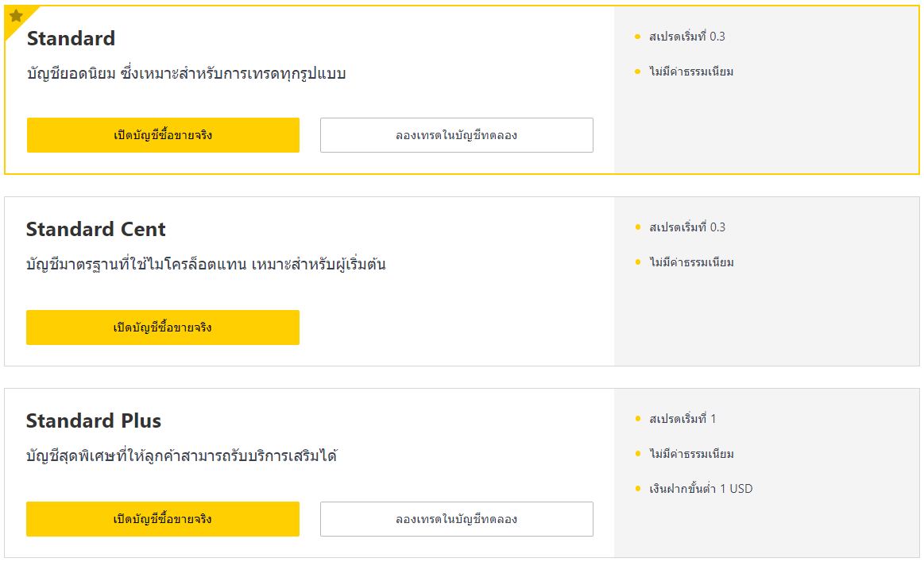Screen dimensions: 924x562
Task: Click yellow bullet beside minimum deposit 1 USD
Action: click(x=638, y=488)
